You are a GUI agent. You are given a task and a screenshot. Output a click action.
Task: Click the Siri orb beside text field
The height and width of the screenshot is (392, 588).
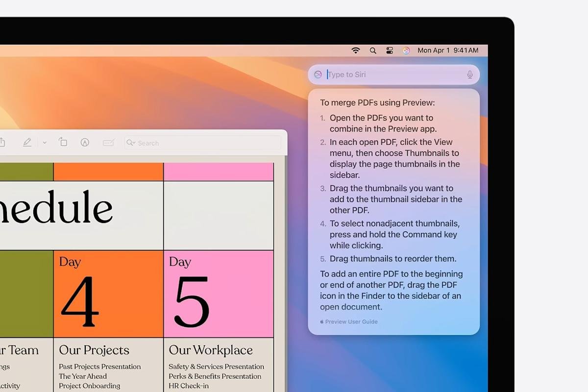(x=318, y=74)
